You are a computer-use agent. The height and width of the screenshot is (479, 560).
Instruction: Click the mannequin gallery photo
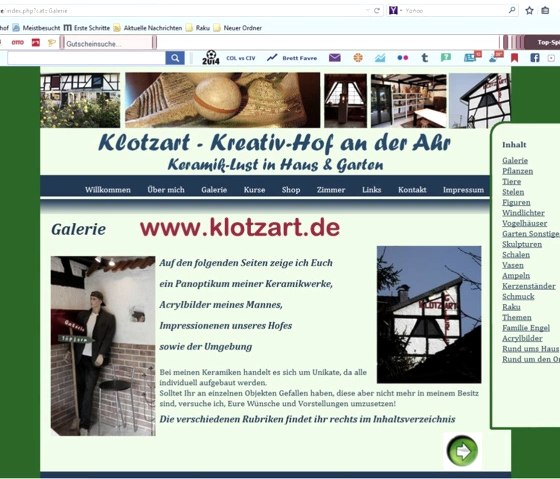tap(103, 346)
